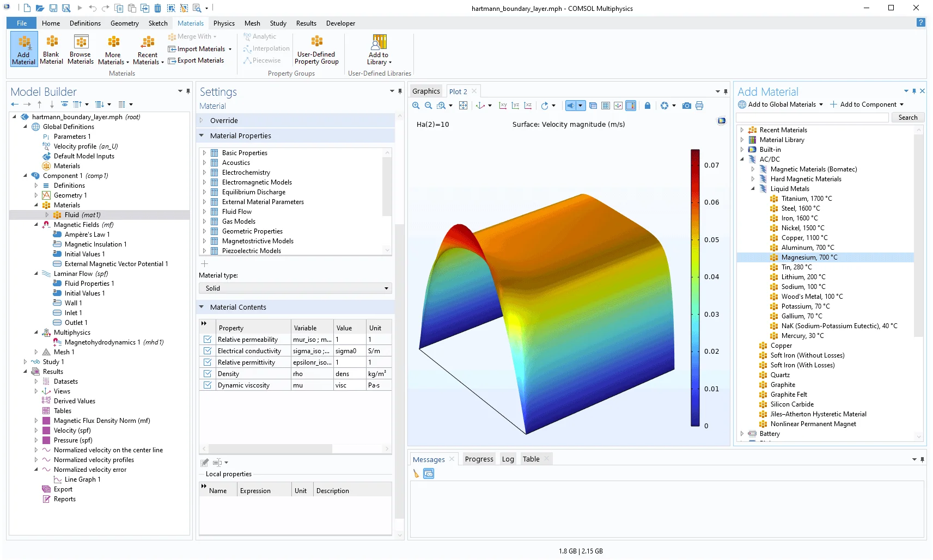Click the Add to Library icon
The width and height of the screenshot is (933, 560).
point(379,48)
